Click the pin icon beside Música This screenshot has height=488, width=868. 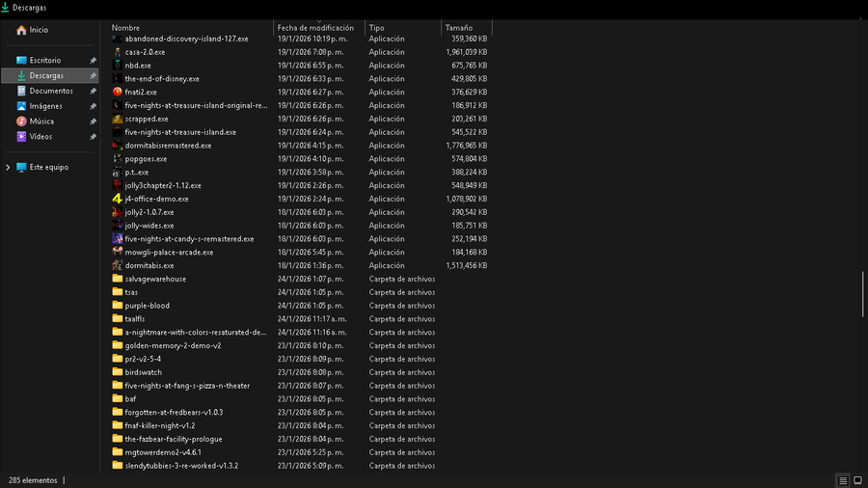[x=93, y=122]
